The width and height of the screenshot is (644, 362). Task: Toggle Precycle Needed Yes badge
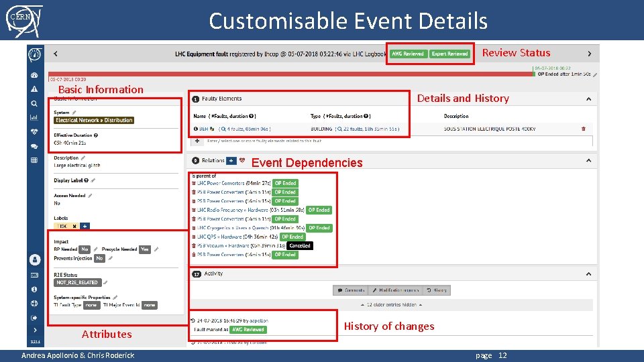pos(145,249)
